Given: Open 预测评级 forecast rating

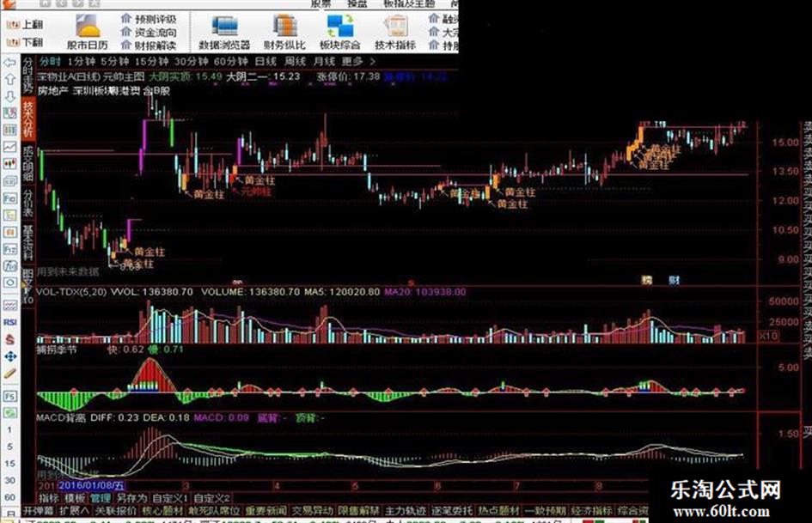Looking at the screenshot, I should click(x=149, y=19).
